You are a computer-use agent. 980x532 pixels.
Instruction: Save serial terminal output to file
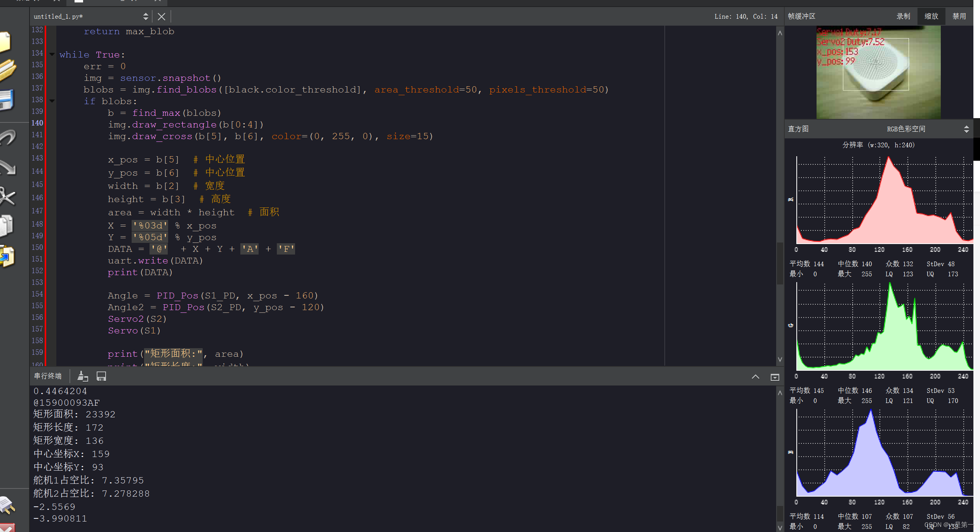click(101, 376)
